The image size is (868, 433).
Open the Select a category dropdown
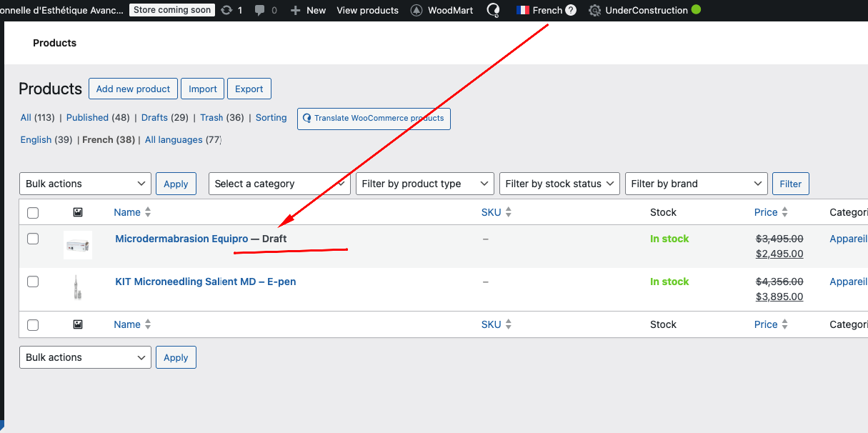[x=279, y=184]
